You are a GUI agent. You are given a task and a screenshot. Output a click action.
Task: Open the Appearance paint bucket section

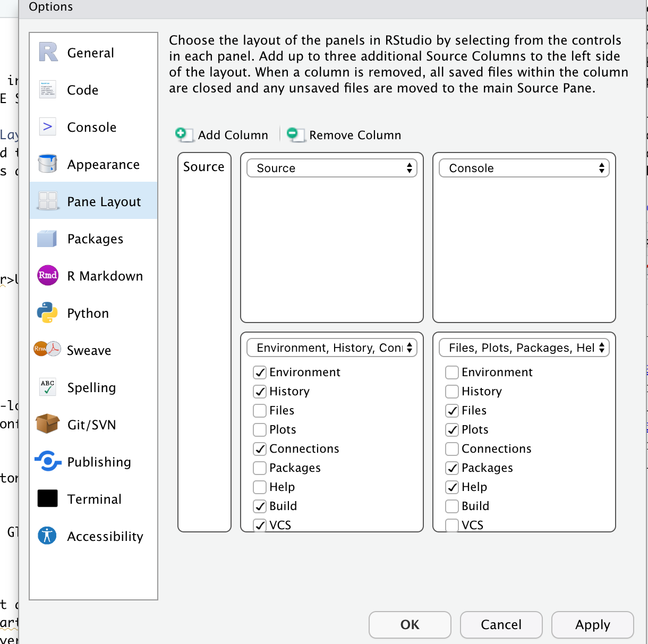tap(48, 164)
